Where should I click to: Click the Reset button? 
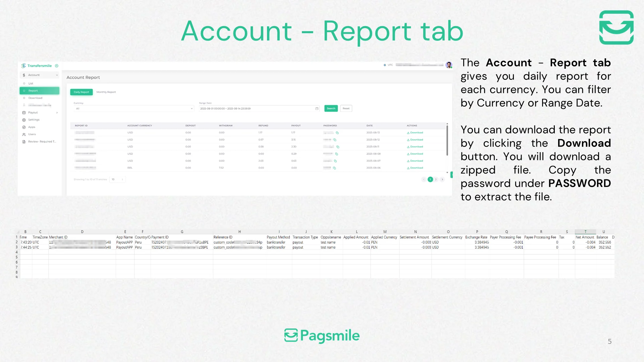tap(346, 109)
